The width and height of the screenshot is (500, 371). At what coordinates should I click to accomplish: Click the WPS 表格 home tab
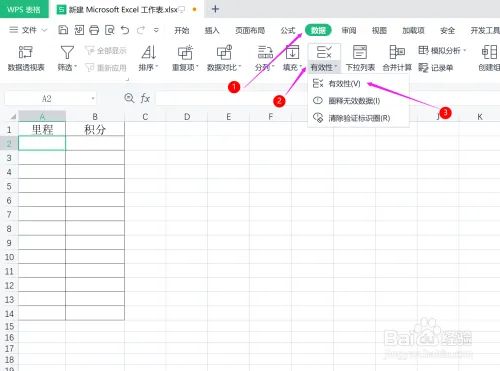(x=24, y=9)
